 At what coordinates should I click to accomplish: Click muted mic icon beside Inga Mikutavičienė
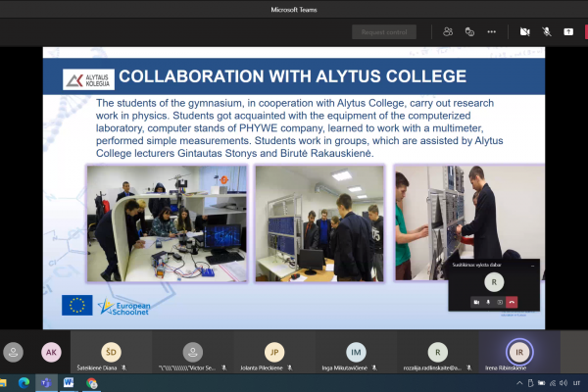(x=374, y=368)
